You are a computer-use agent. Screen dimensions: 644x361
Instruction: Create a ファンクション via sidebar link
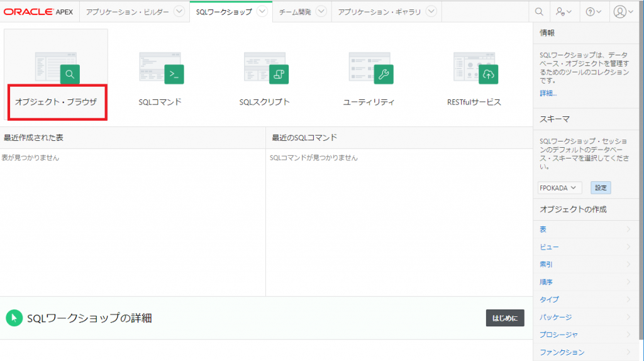click(562, 352)
